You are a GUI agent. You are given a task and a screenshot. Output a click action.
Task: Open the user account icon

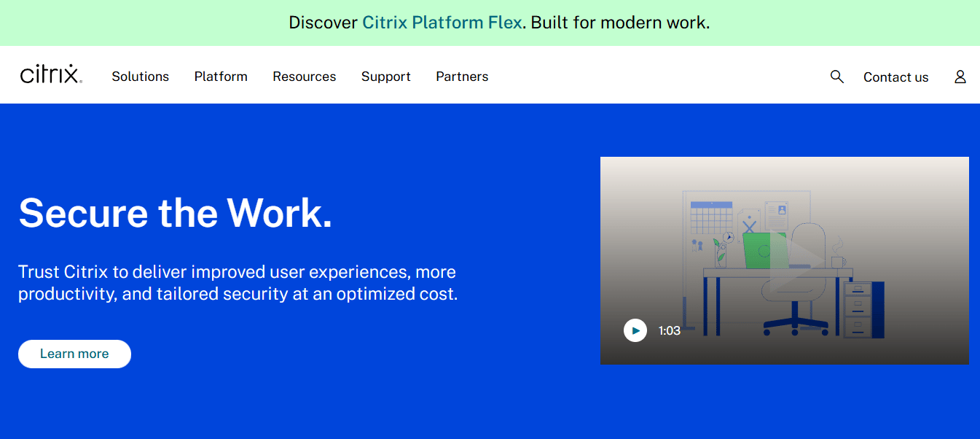960,77
